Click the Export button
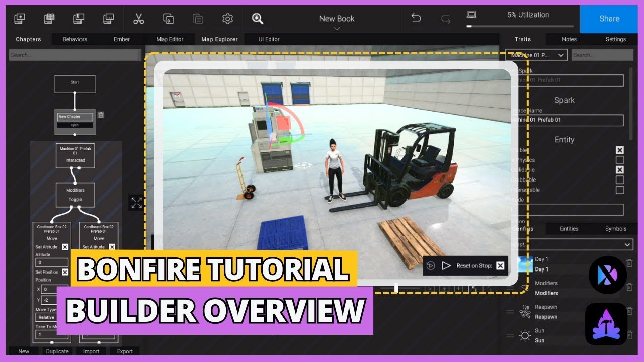Viewport: 644px width, 362px height. click(125, 351)
